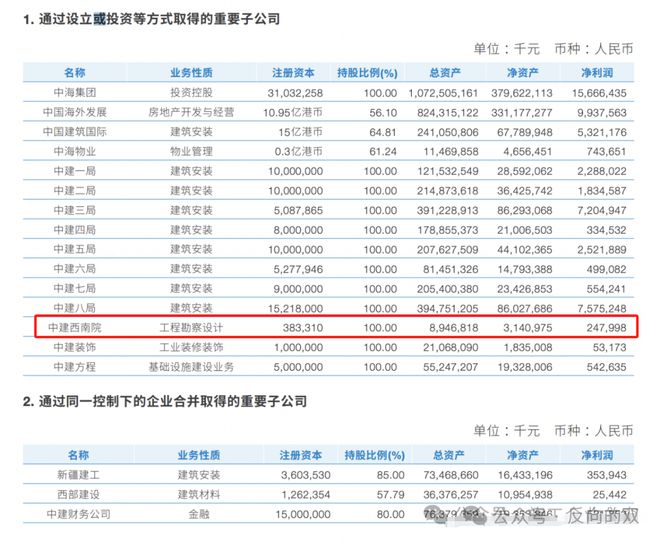
Task: Click registered capital 383,310
Action: [303, 328]
